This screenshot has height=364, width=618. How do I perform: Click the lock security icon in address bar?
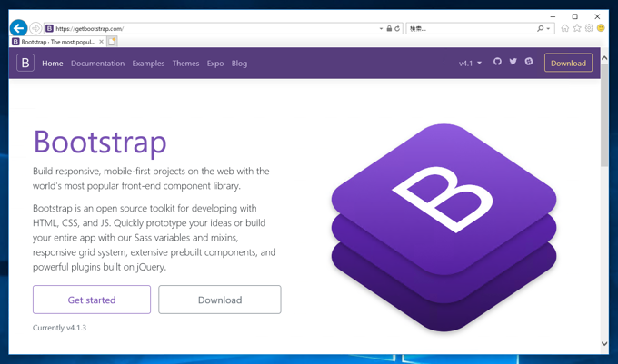(389, 28)
